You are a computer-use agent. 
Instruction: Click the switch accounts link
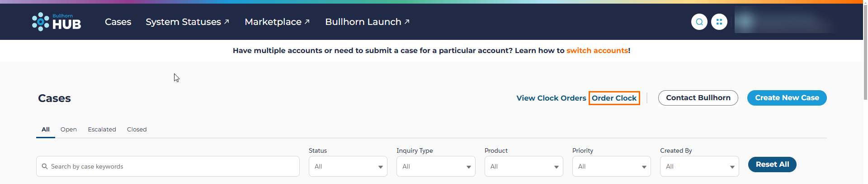(x=597, y=51)
